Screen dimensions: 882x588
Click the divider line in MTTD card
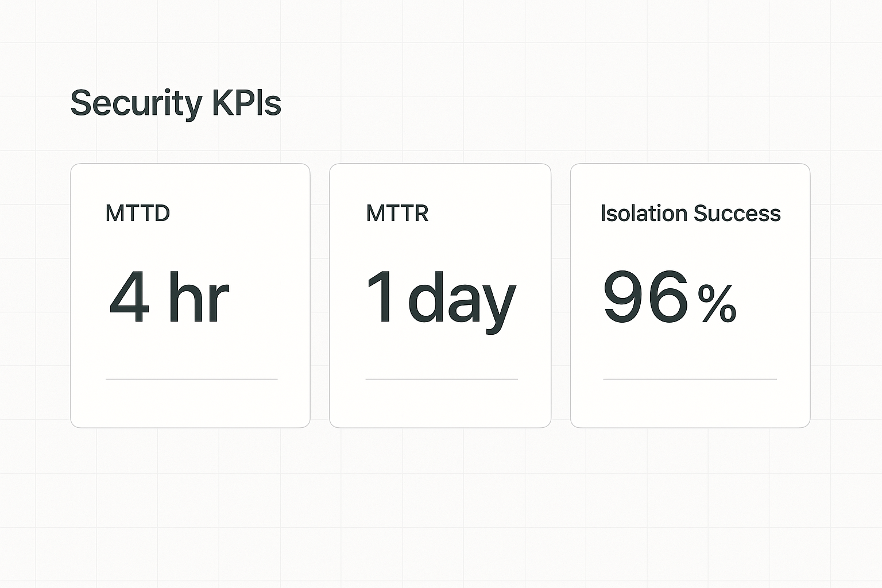(192, 379)
